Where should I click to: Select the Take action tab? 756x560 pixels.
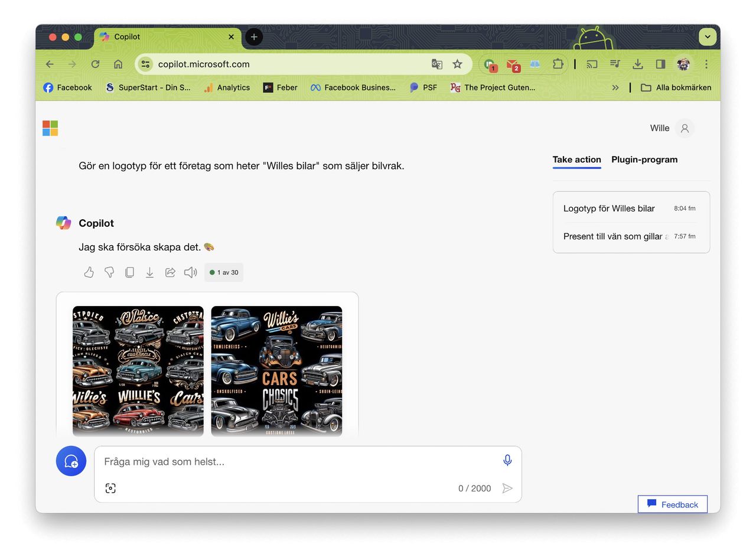point(576,159)
